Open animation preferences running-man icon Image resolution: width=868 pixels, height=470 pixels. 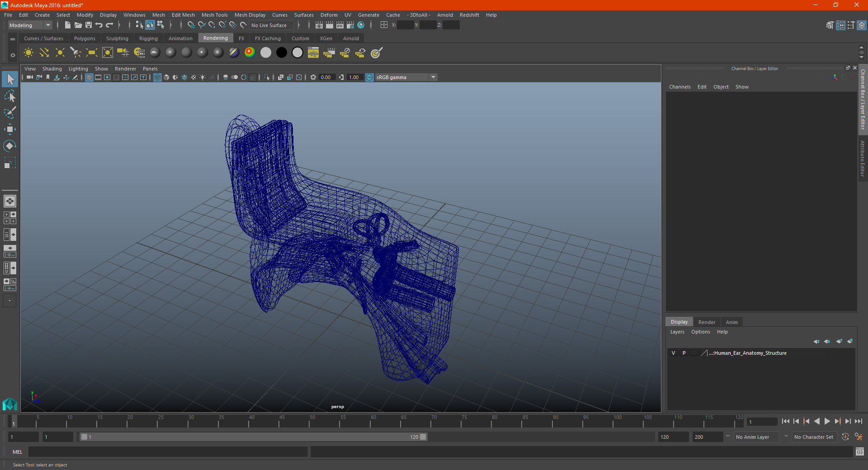coord(859,437)
